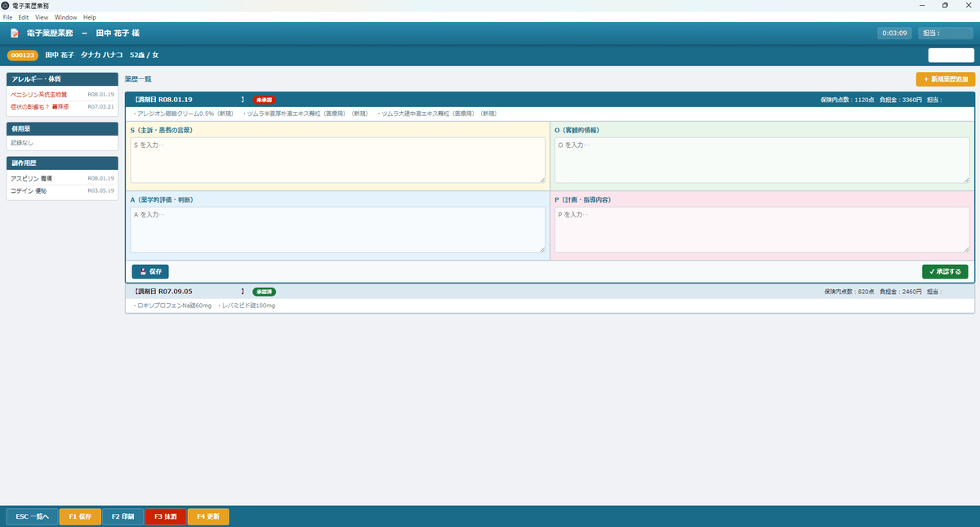Click the 負担金：3360円 text
The width and height of the screenshot is (980, 527).
pyautogui.click(x=901, y=100)
